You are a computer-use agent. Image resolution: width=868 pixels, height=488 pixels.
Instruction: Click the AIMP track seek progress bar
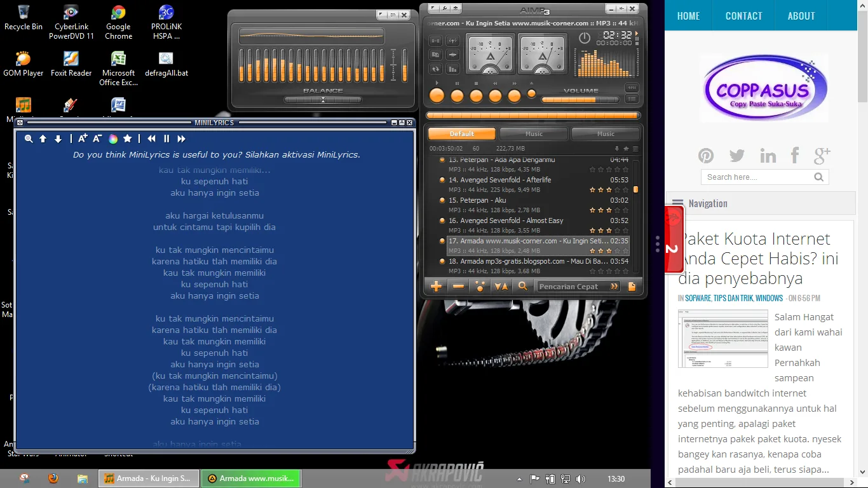pyautogui.click(x=532, y=115)
